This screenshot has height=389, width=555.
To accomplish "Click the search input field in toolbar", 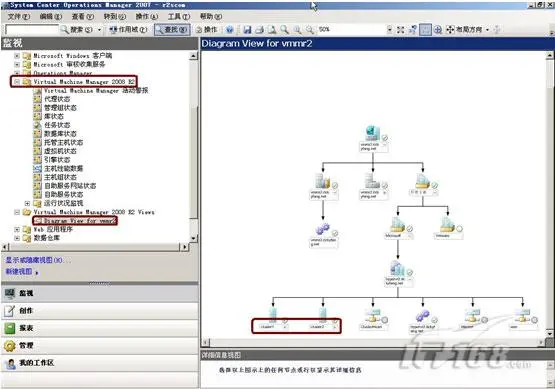I will coord(32,30).
